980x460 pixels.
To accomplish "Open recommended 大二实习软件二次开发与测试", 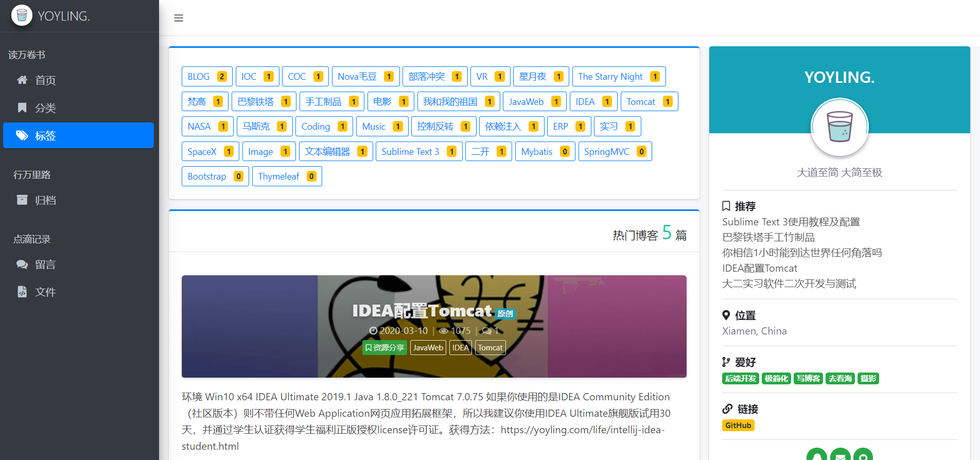I will pyautogui.click(x=789, y=284).
